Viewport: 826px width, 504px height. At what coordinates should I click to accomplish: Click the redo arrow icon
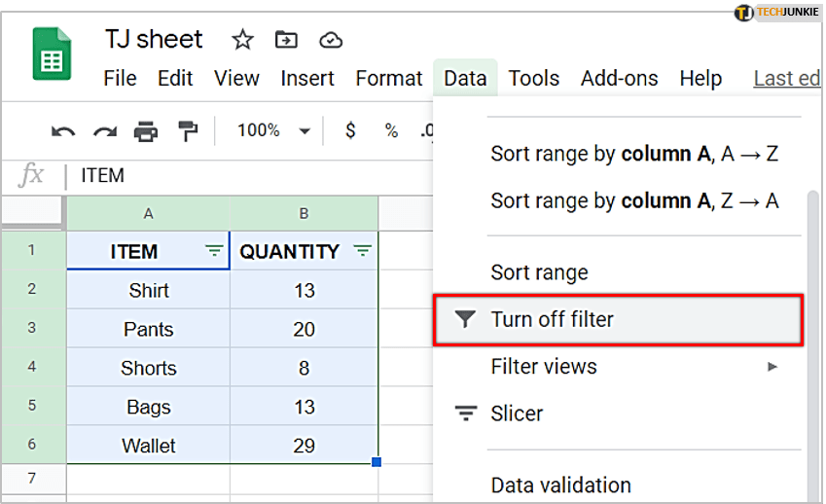[104, 130]
